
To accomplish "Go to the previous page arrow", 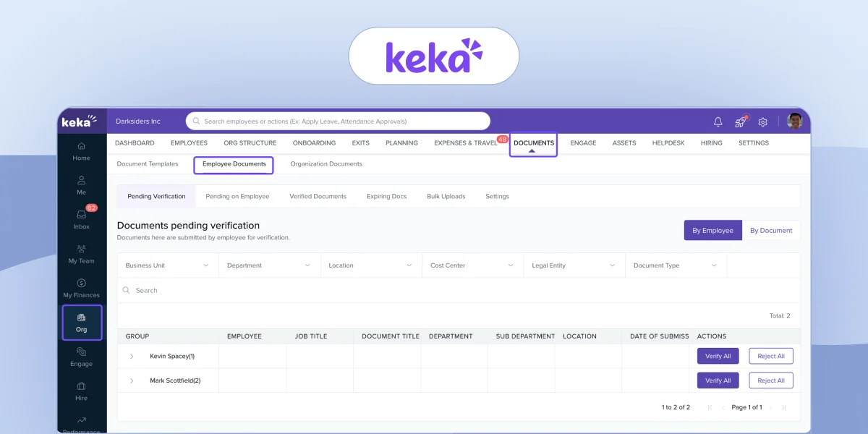I will tap(722, 407).
